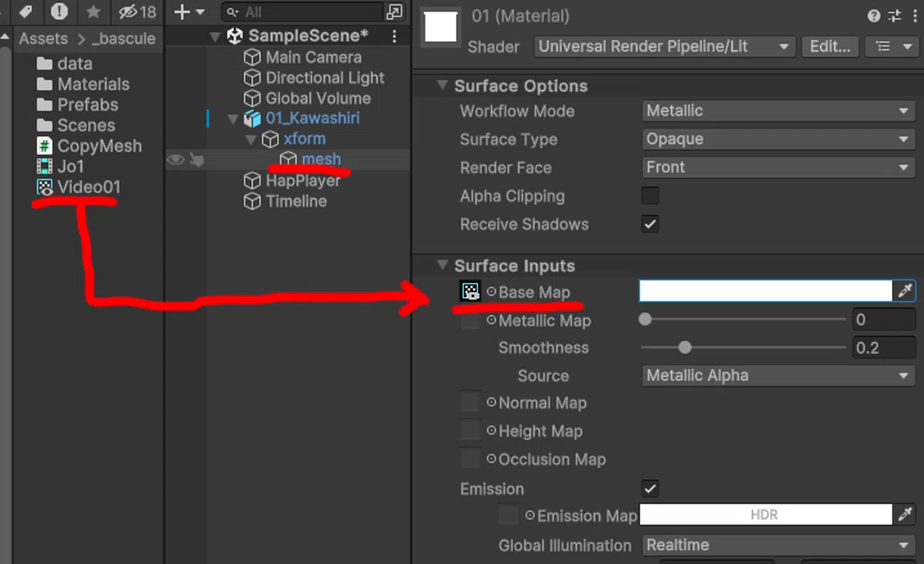Screen dimensions: 924x564
Task: Collapse the Surface Options section
Action: click(442, 85)
